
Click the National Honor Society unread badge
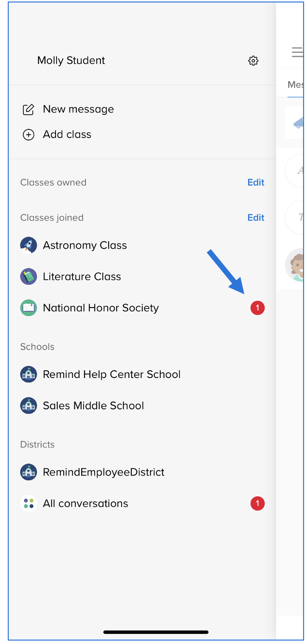[x=257, y=308]
